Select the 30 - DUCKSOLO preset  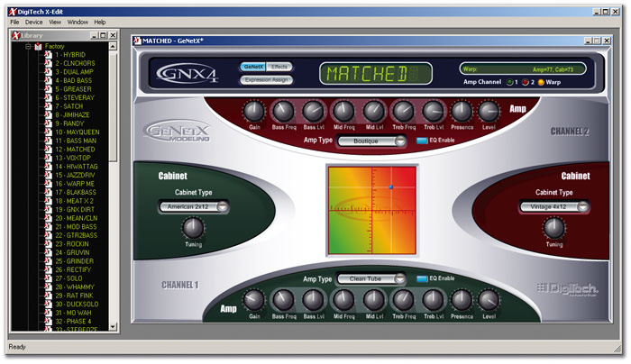[x=77, y=305]
